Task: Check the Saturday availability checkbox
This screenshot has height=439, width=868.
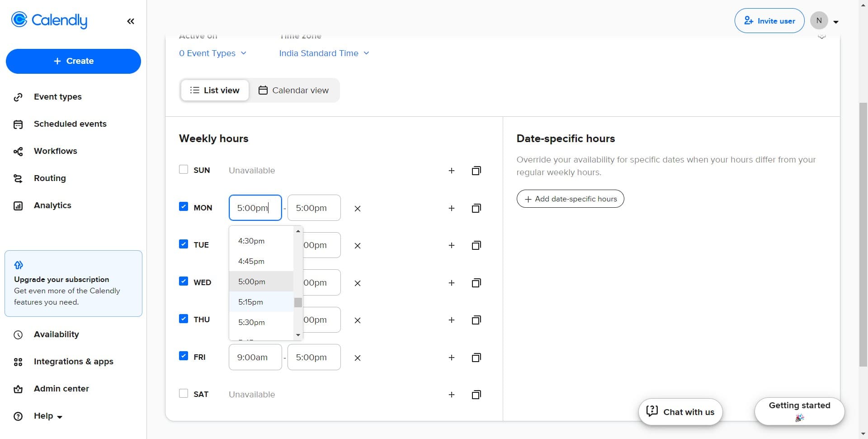Action: pos(184,393)
